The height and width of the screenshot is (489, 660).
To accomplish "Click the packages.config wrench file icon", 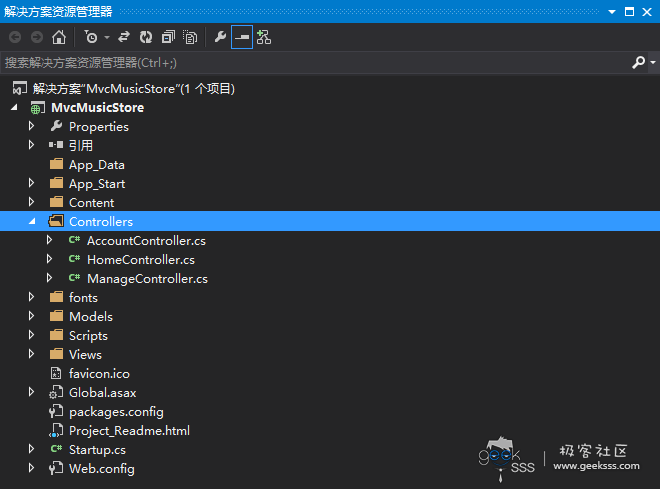I will point(56,411).
